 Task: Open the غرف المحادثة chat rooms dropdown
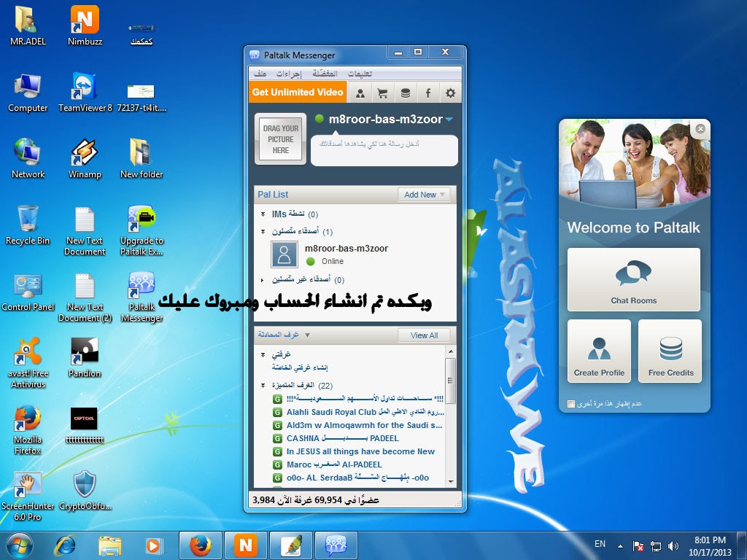(307, 335)
